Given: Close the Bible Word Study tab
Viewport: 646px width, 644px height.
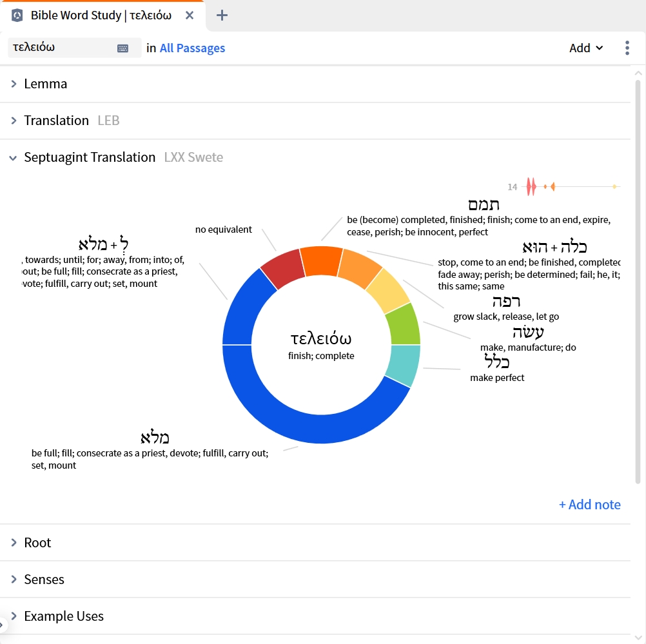Looking at the screenshot, I should (190, 15).
